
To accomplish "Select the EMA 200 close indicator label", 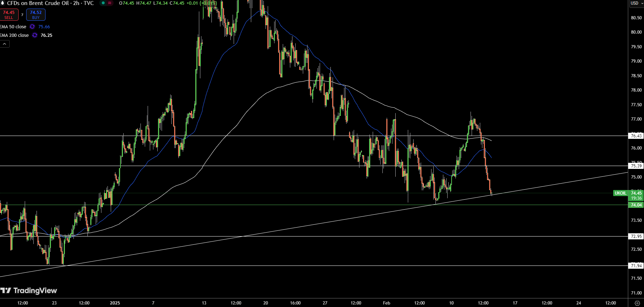I will click(x=14, y=35).
